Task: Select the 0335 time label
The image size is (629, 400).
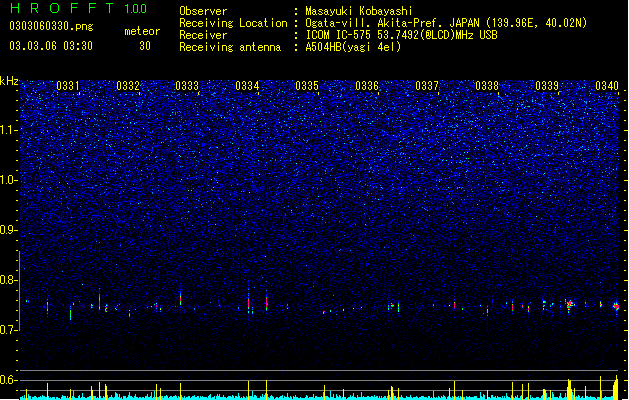Action: [307, 86]
